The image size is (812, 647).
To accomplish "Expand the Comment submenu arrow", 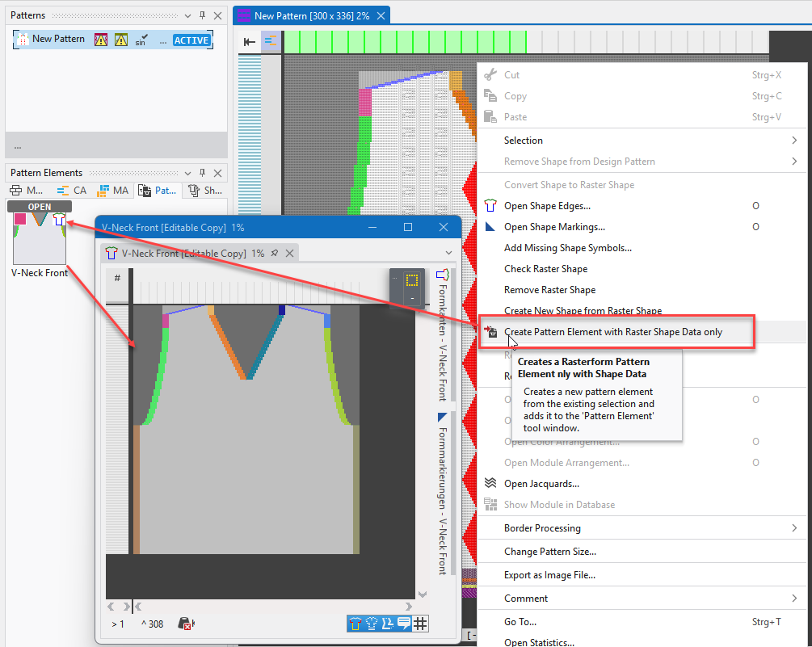I will 794,599.
